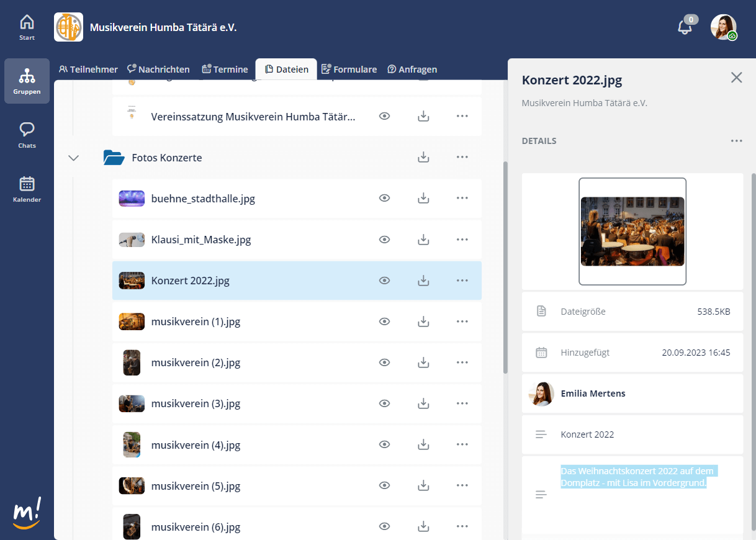This screenshot has width=756, height=540.
Task: Preview Vereinssatzung file with eye icon
Action: pyautogui.click(x=385, y=116)
